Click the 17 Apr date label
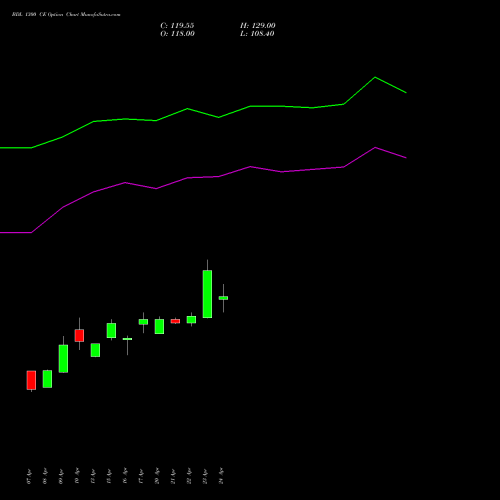Screen dimensions: 500x500 pyautogui.click(x=141, y=476)
